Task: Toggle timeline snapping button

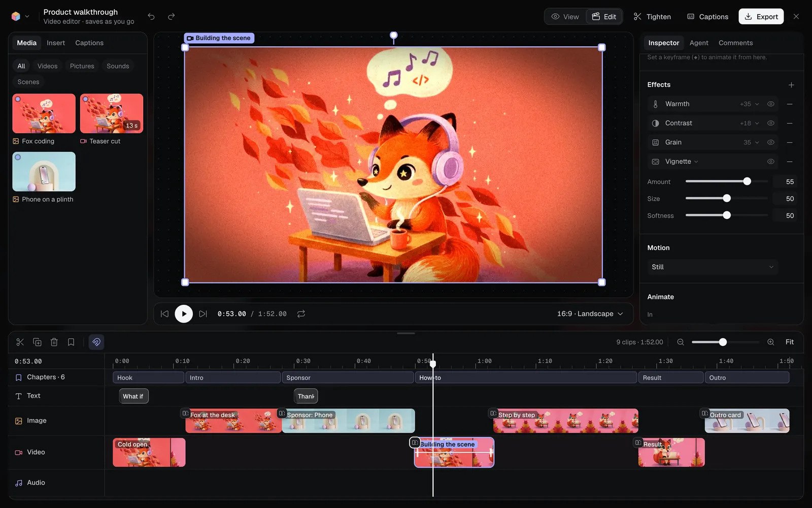Action: point(96,342)
